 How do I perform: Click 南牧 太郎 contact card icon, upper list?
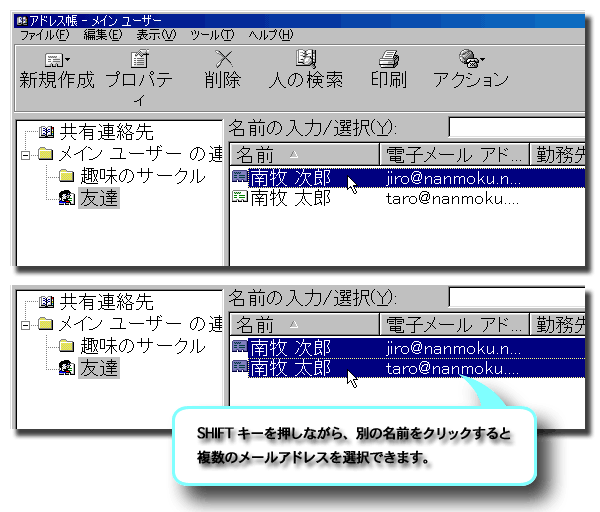[x=240, y=197]
